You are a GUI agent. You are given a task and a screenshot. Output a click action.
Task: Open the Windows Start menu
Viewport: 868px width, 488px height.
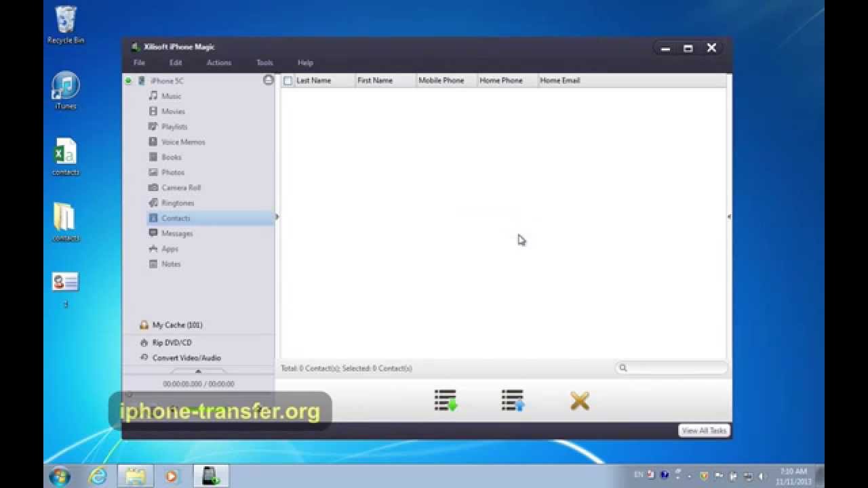pyautogui.click(x=60, y=476)
